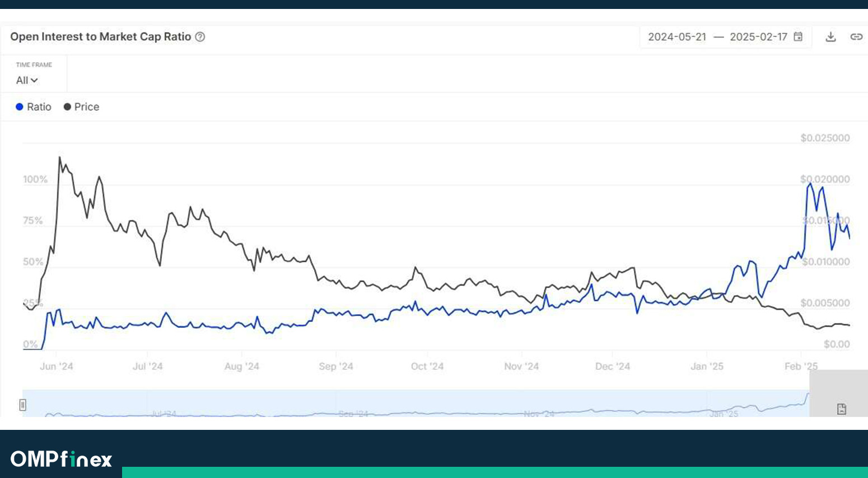Click the Jan '25 axis label
The width and height of the screenshot is (868, 478).
pyautogui.click(x=707, y=367)
